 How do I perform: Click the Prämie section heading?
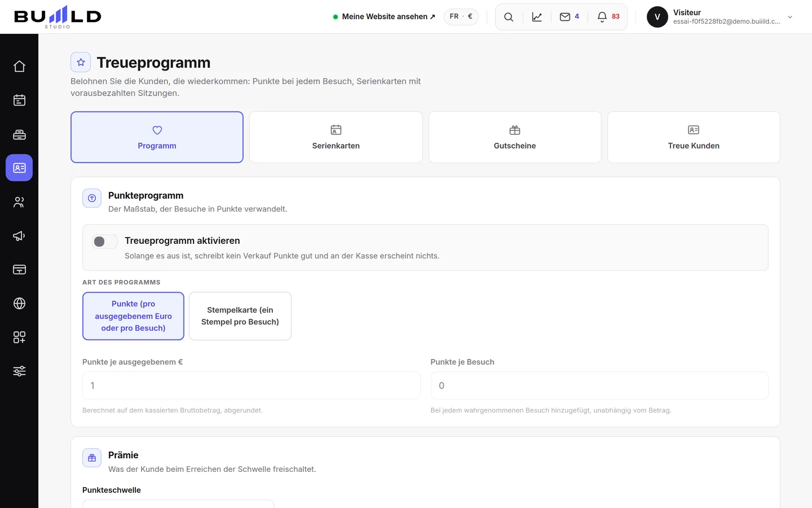coord(123,455)
